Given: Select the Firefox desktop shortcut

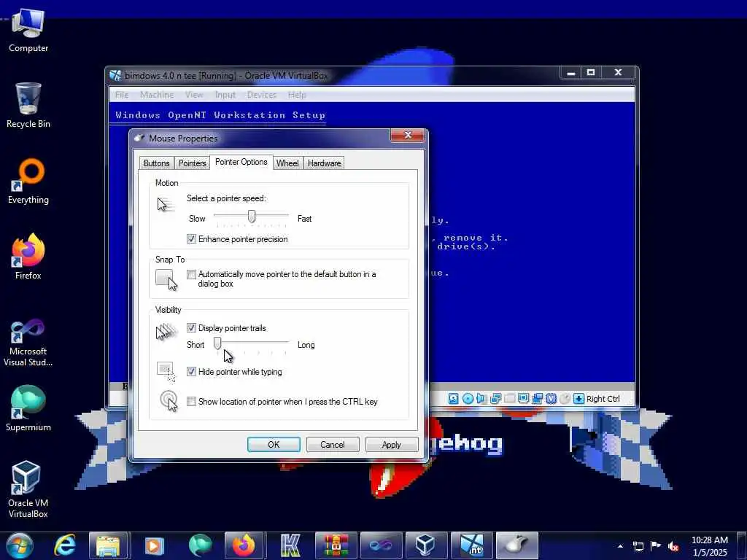Looking at the screenshot, I should pos(28,256).
